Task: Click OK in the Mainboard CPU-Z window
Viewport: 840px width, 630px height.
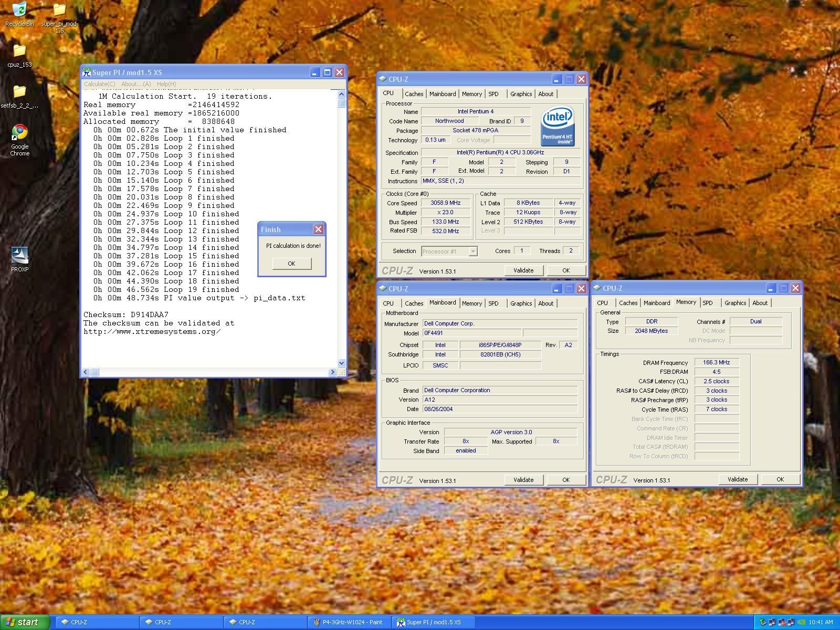Action: pyautogui.click(x=566, y=480)
